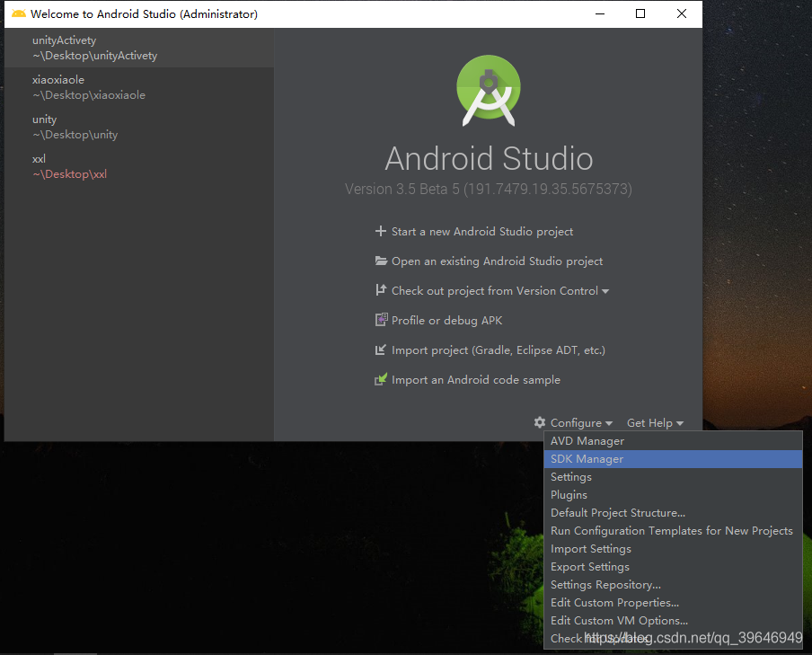Screen dimensions: 812x655
Task: Open an existing Android Studio project
Action: (x=497, y=261)
